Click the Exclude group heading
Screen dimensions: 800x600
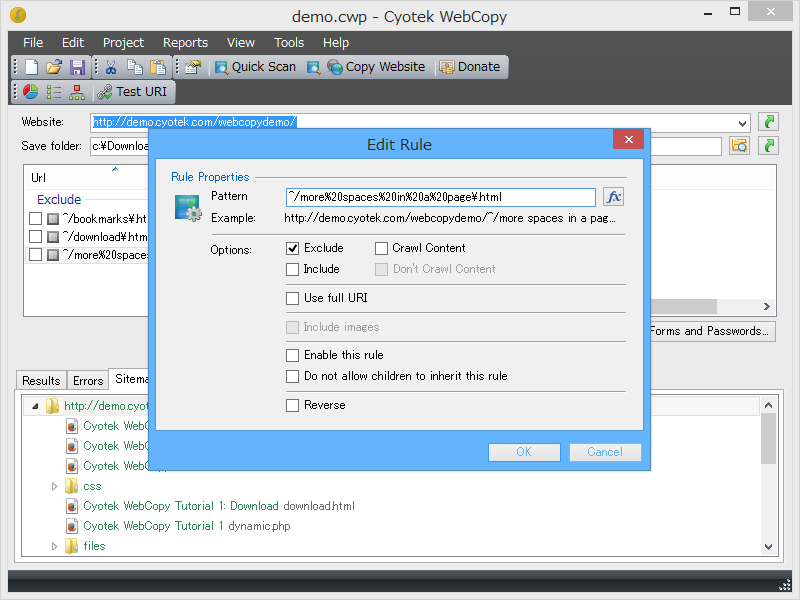pos(59,199)
